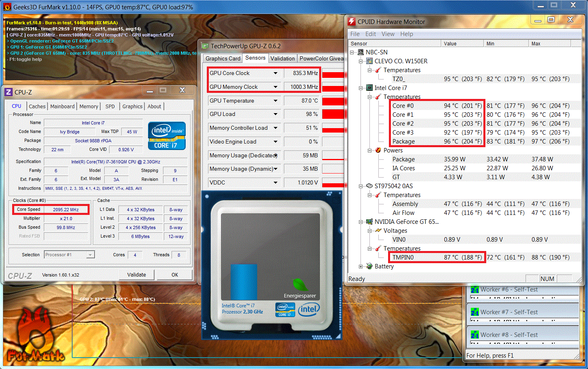The height and width of the screenshot is (369, 588).
Task: Collapse the ST975042 0AS drive node
Action: point(361,186)
